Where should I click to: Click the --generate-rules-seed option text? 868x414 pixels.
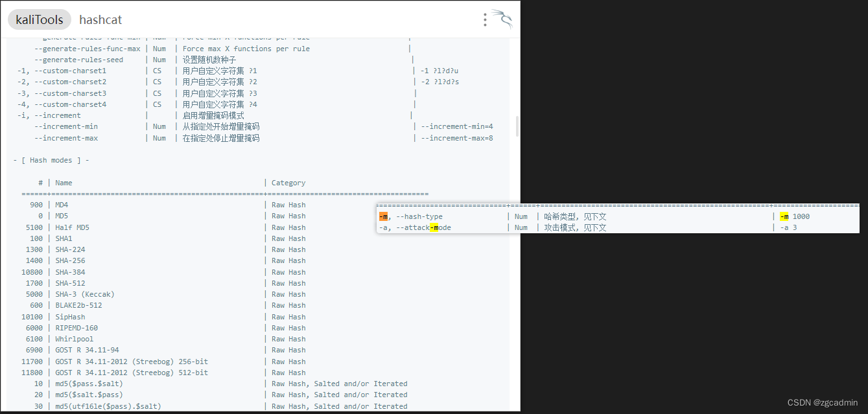pyautogui.click(x=78, y=60)
